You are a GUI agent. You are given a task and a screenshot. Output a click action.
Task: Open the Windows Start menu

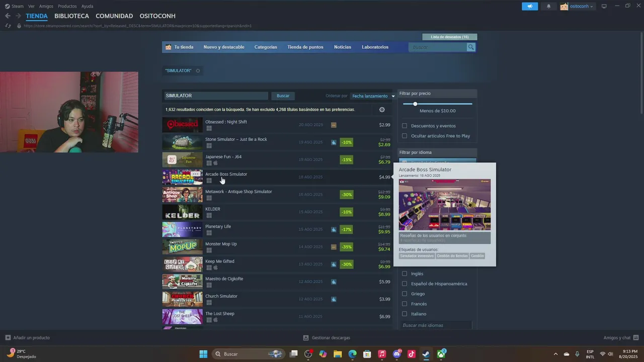(x=203, y=354)
